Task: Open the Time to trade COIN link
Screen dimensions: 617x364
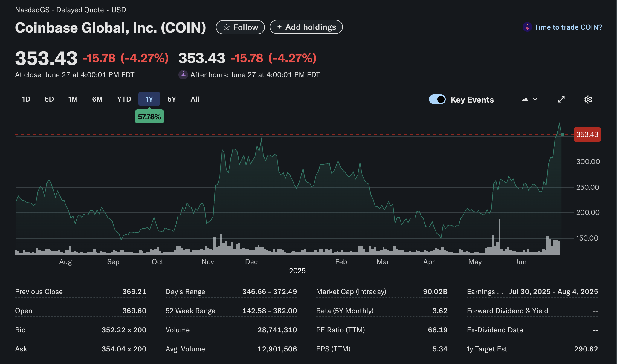Action: [568, 27]
